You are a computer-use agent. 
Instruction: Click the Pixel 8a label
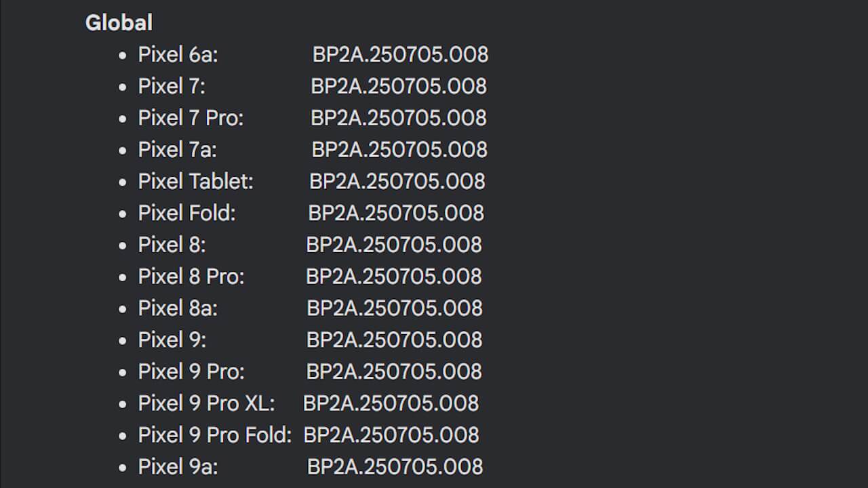(178, 308)
